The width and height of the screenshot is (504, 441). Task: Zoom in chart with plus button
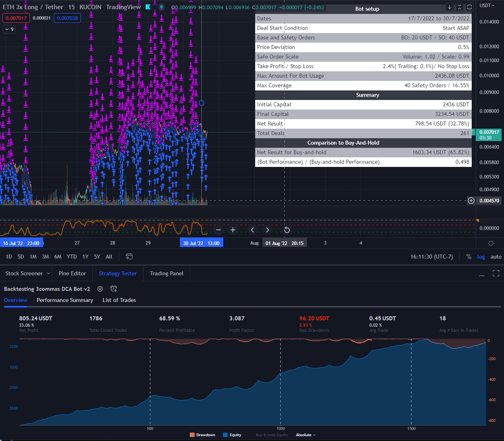click(x=233, y=230)
